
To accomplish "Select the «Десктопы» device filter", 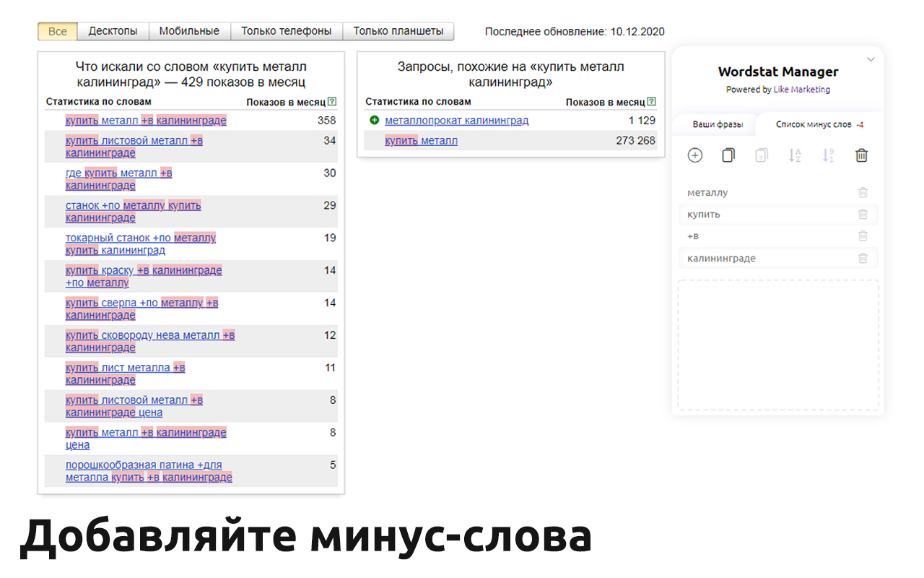I will pyautogui.click(x=113, y=31).
